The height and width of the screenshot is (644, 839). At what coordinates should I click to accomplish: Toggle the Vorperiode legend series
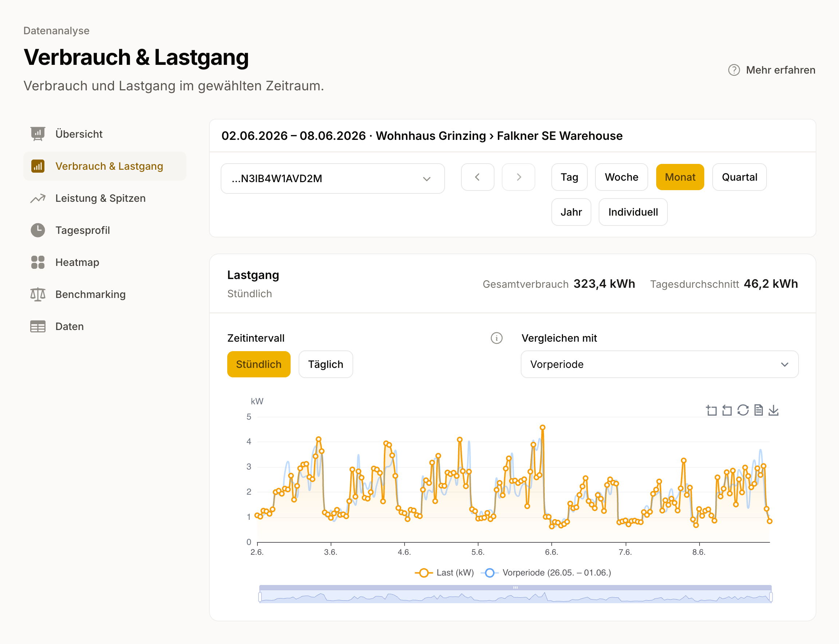pos(546,573)
